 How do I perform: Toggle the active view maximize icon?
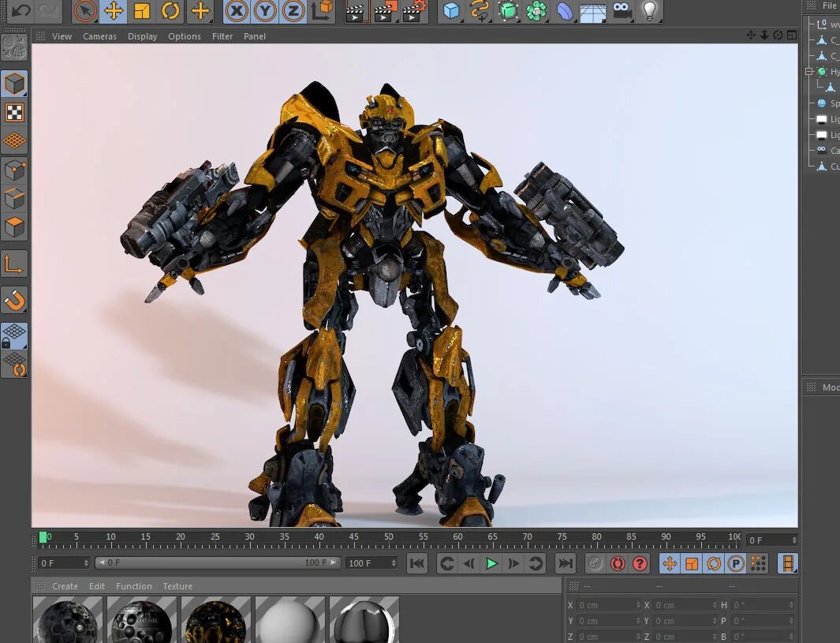(x=792, y=36)
